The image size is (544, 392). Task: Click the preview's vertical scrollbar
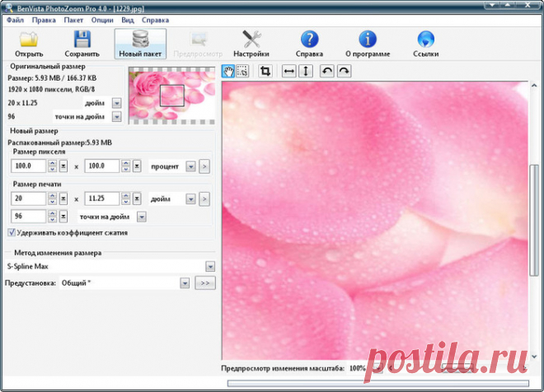tap(534, 222)
